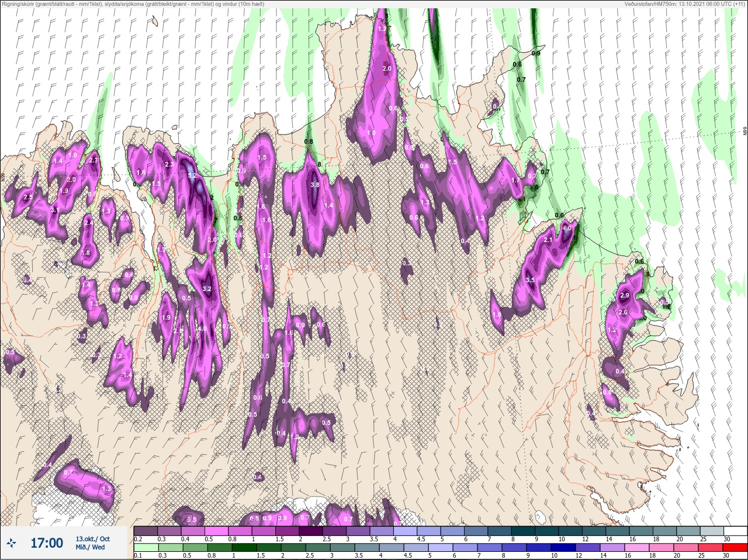
Task: Select the white swatch above 30, upper row
Action: (x=735, y=531)
